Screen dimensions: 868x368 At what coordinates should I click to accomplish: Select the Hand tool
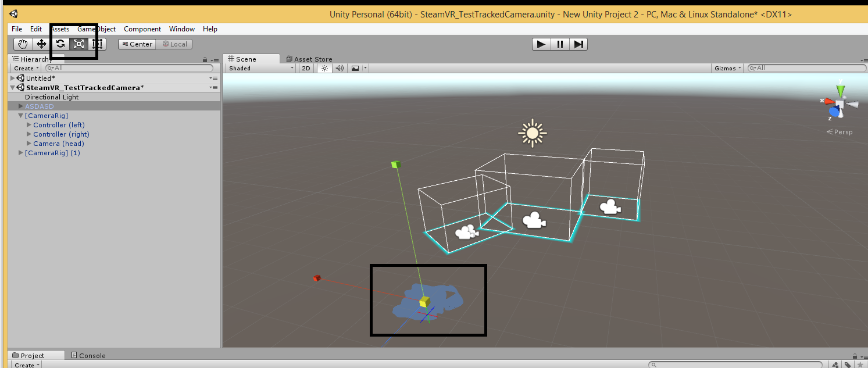23,44
